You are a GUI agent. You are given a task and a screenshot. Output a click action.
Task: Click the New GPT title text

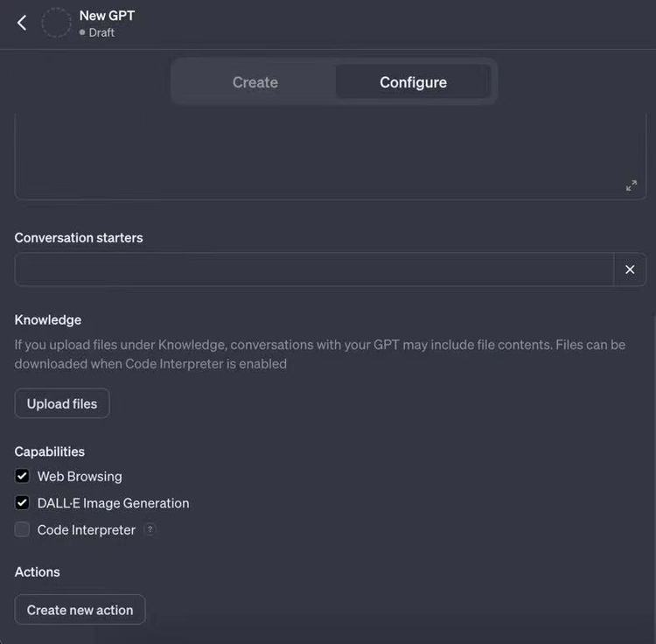click(x=107, y=16)
